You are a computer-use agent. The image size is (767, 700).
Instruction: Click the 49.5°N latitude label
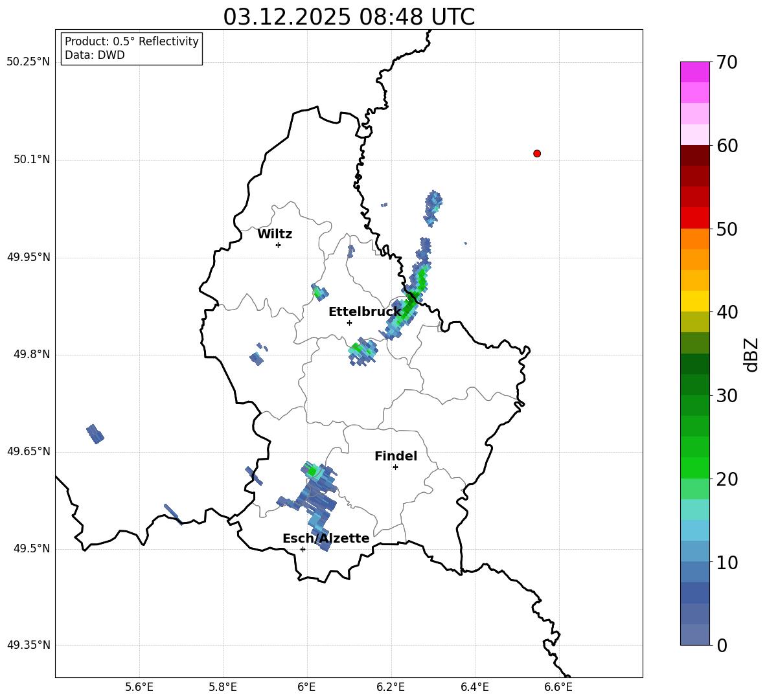coord(32,548)
